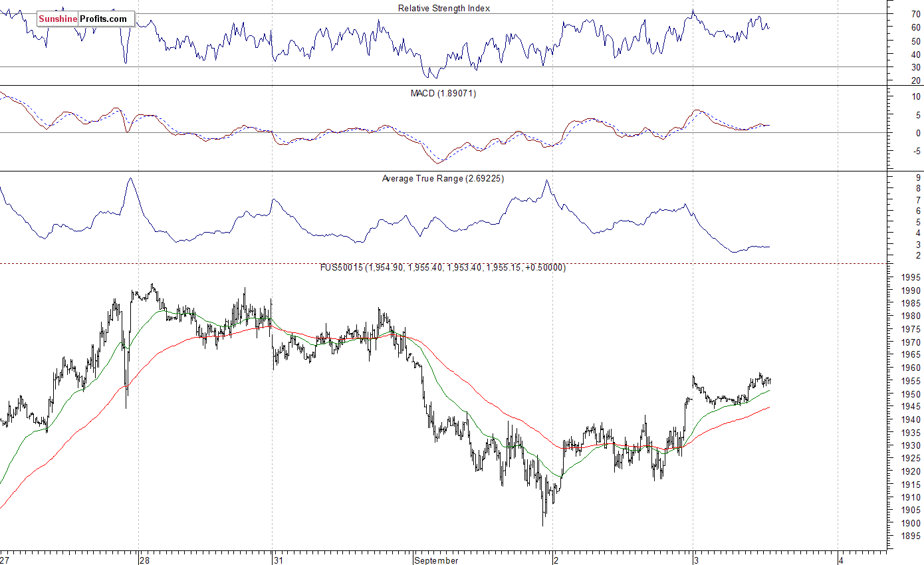Click the RSI 70 axis value
This screenshot has width=924, height=565.
(x=916, y=14)
